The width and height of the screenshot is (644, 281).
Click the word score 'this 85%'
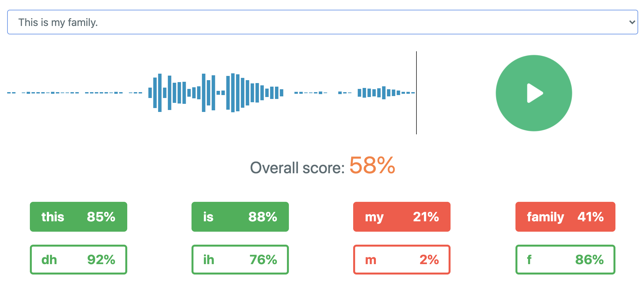[78, 216]
